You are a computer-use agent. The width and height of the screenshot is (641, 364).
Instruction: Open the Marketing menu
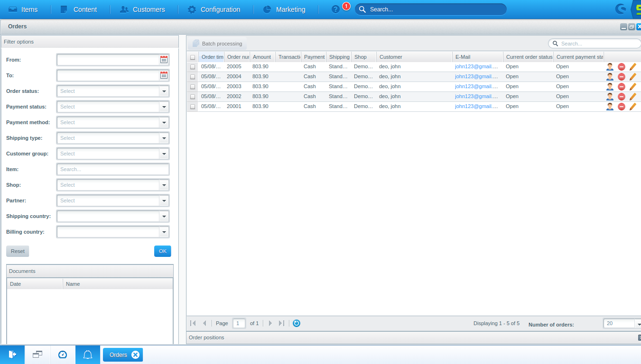tap(284, 9)
